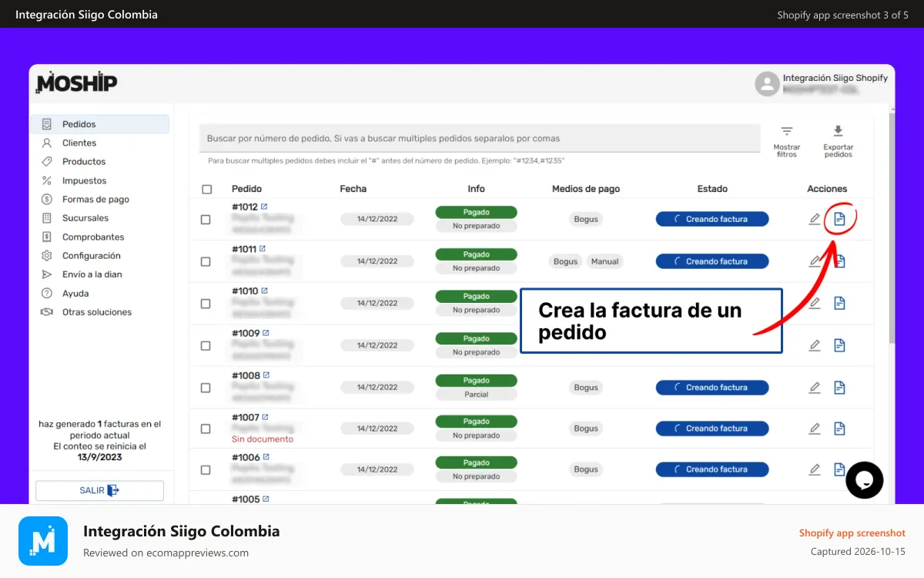Image resolution: width=924 pixels, height=578 pixels.
Task: Open external link icon beside order #1005
Action: (x=266, y=499)
